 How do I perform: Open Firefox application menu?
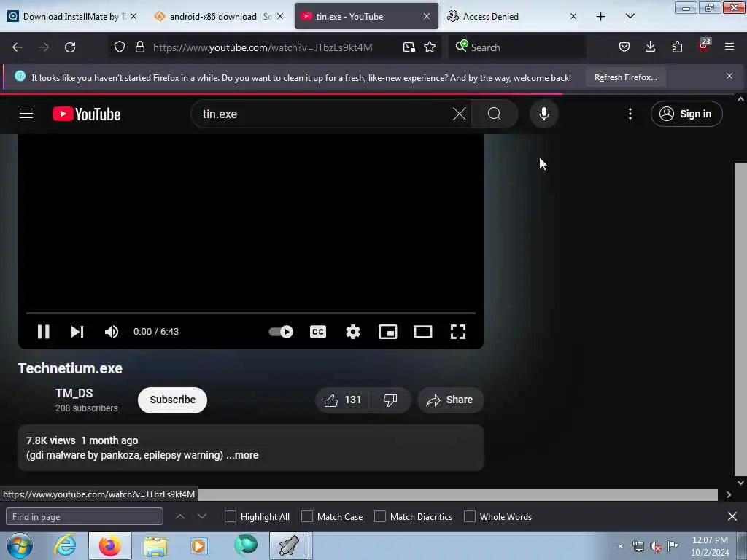pyautogui.click(x=729, y=47)
